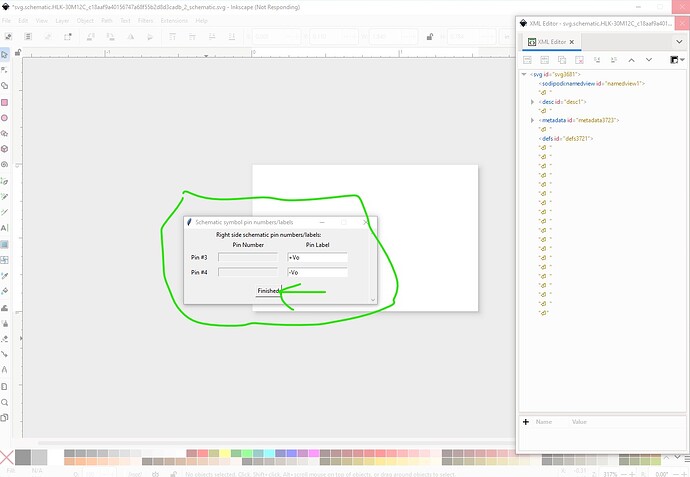Select the Connector tool
This screenshot has width=690, height=477.
(x=4, y=354)
